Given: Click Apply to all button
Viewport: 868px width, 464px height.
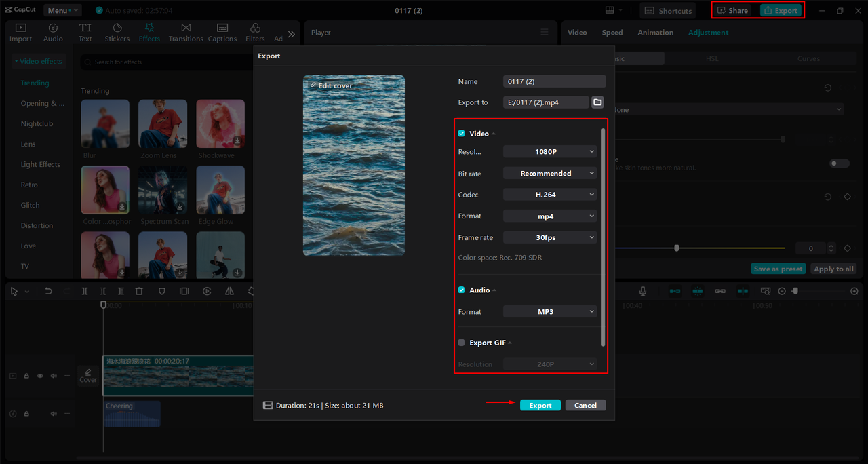Looking at the screenshot, I should tap(833, 269).
